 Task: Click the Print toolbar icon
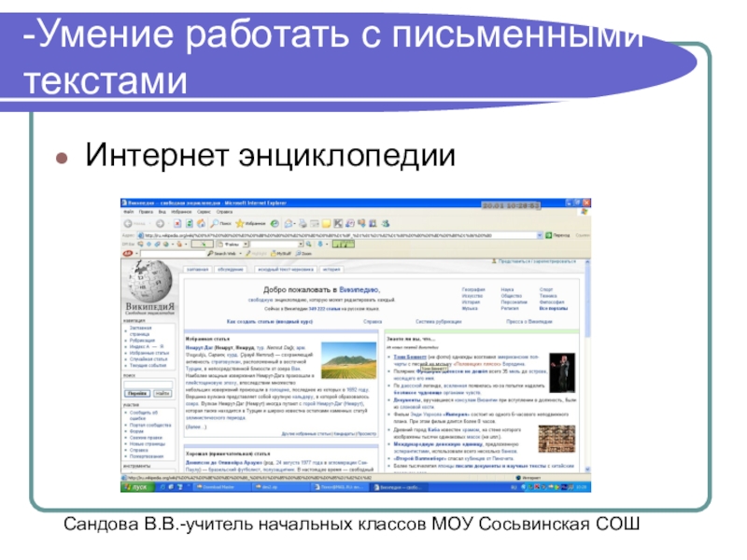303,223
